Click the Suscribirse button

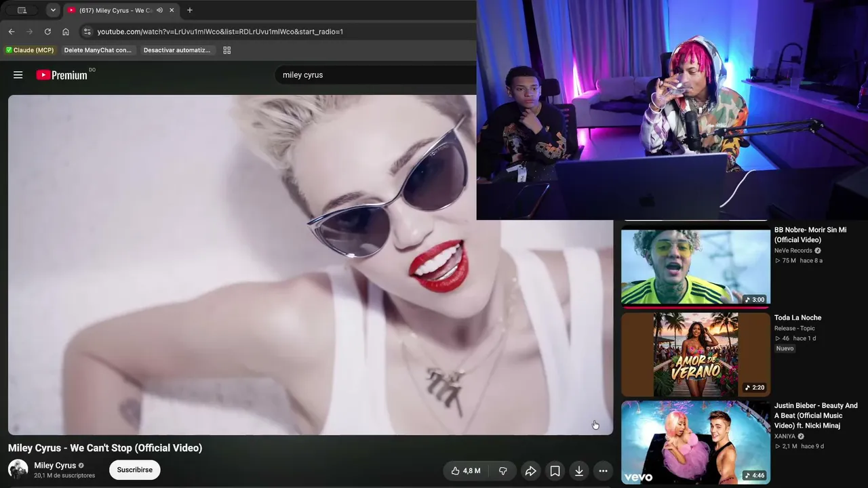click(135, 470)
